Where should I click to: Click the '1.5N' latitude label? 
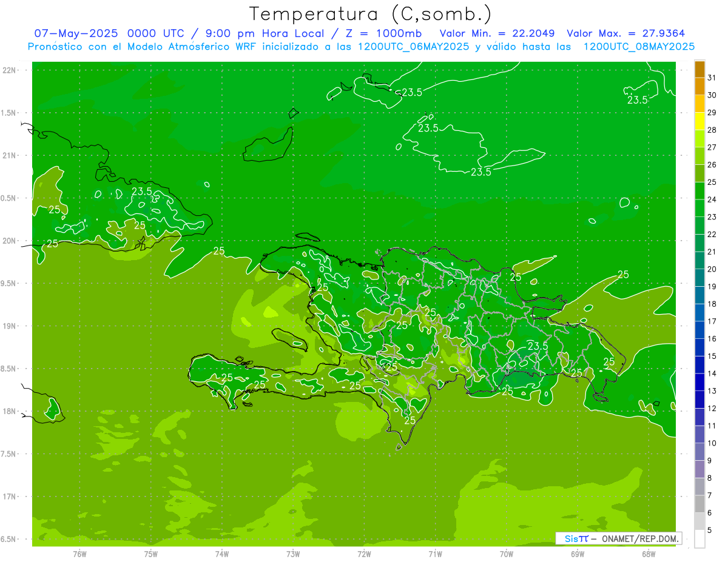pos(9,113)
